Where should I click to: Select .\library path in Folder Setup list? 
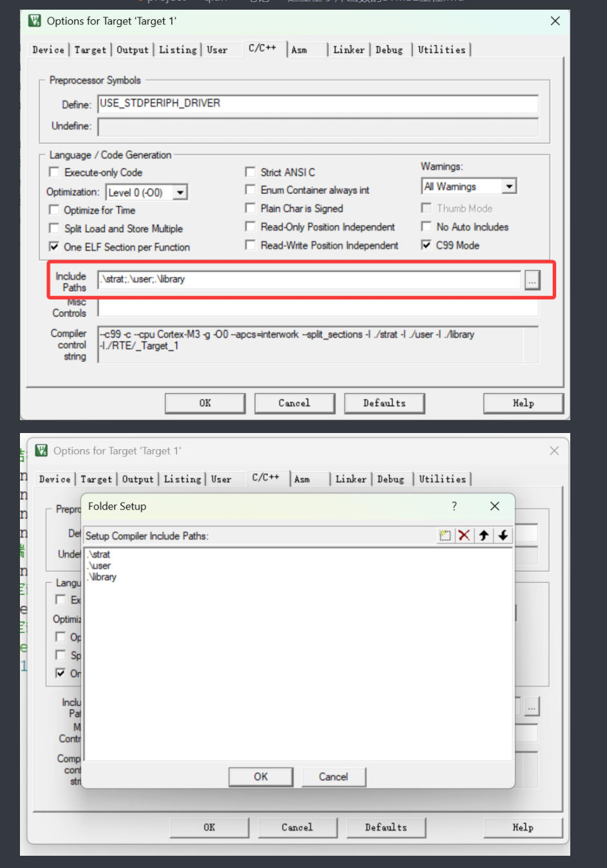(x=102, y=577)
